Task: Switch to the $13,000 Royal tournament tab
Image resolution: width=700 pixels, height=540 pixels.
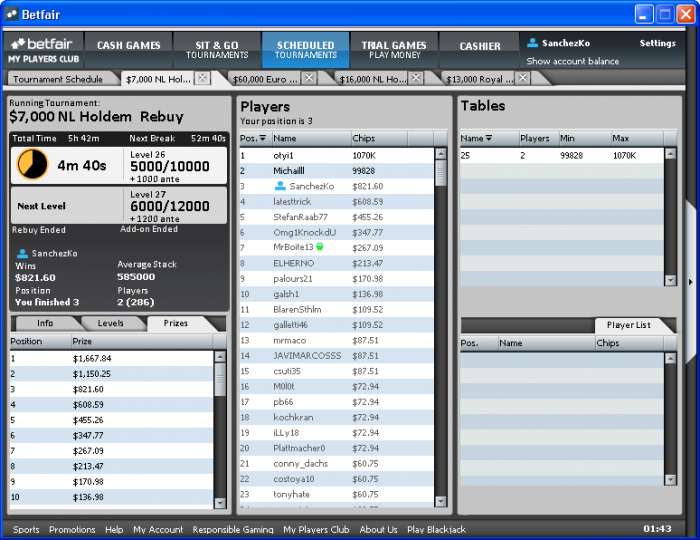Action: (479, 79)
